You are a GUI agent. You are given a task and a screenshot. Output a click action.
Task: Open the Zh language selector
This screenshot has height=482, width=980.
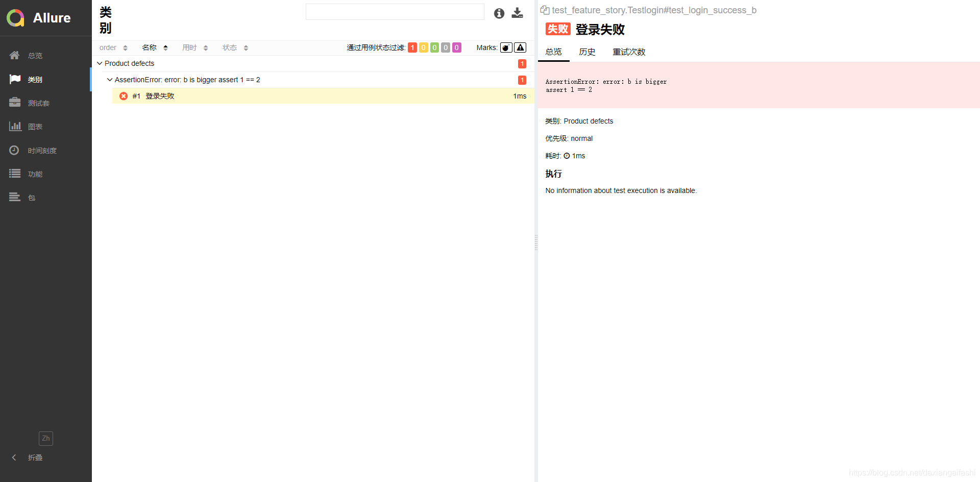[46, 439]
